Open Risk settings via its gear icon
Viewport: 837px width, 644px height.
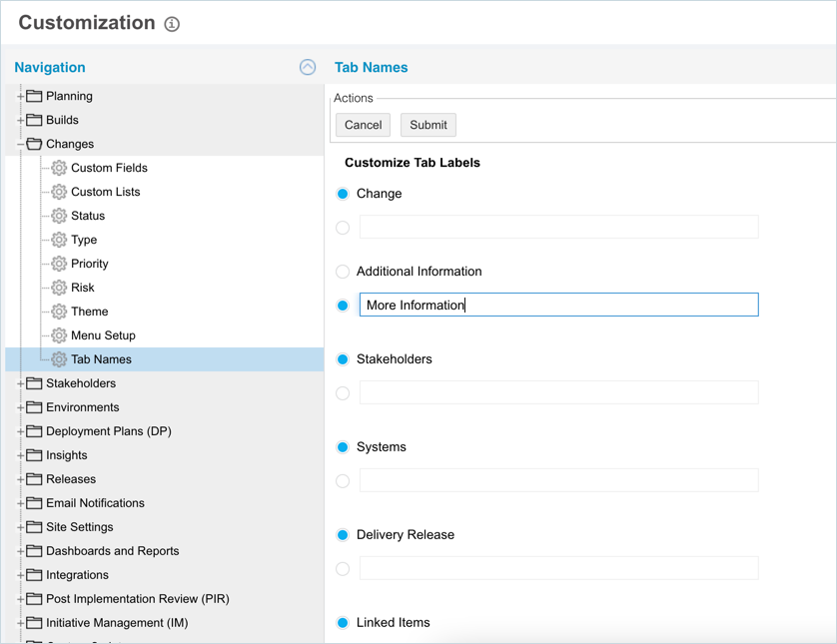(59, 288)
